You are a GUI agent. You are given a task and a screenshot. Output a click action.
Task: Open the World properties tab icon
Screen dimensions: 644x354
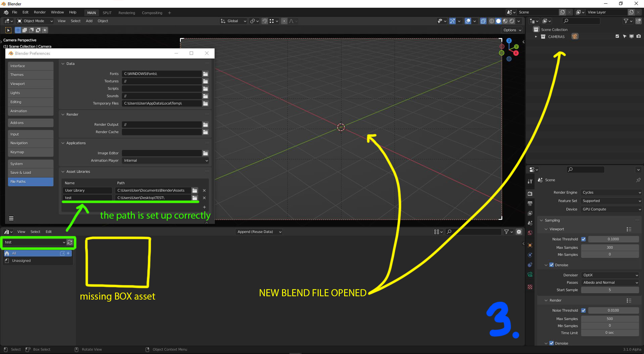click(x=530, y=233)
